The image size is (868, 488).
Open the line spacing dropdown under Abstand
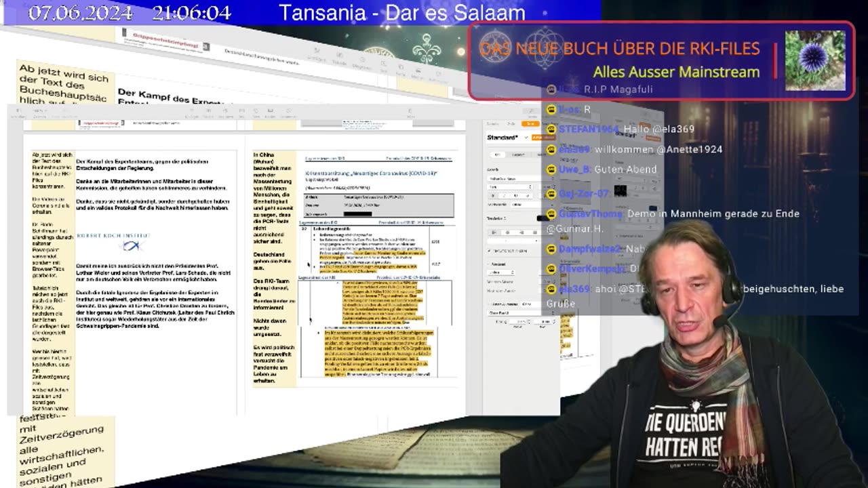[x=501, y=272]
